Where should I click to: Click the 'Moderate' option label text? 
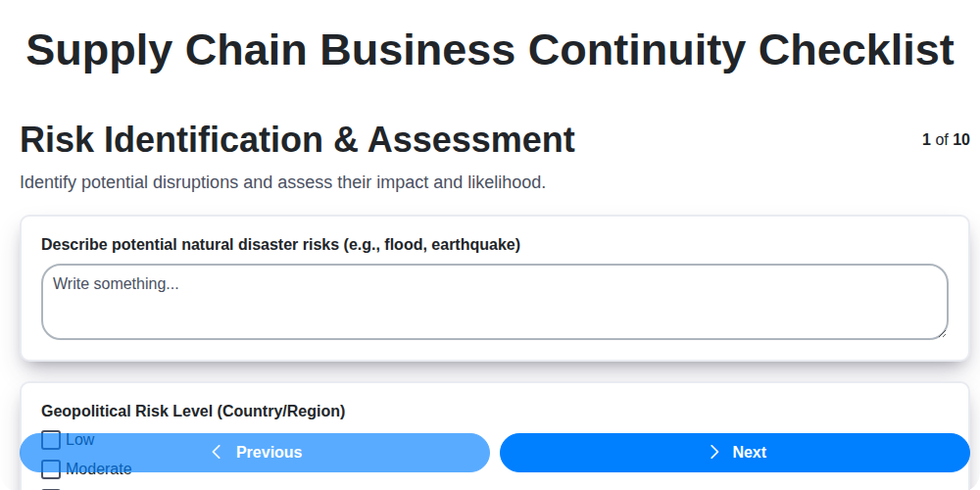pyautogui.click(x=99, y=469)
